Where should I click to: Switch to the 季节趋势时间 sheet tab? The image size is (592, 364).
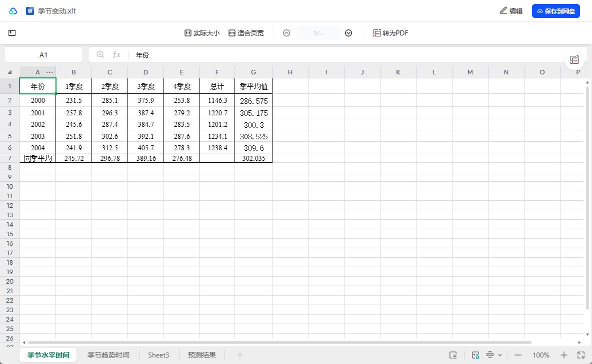108,355
